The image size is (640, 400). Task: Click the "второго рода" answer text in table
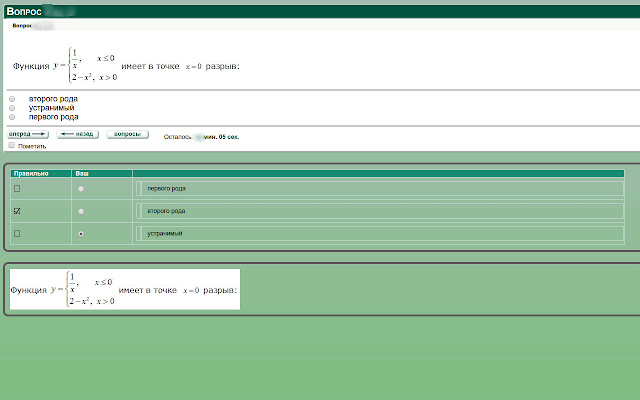[166, 211]
